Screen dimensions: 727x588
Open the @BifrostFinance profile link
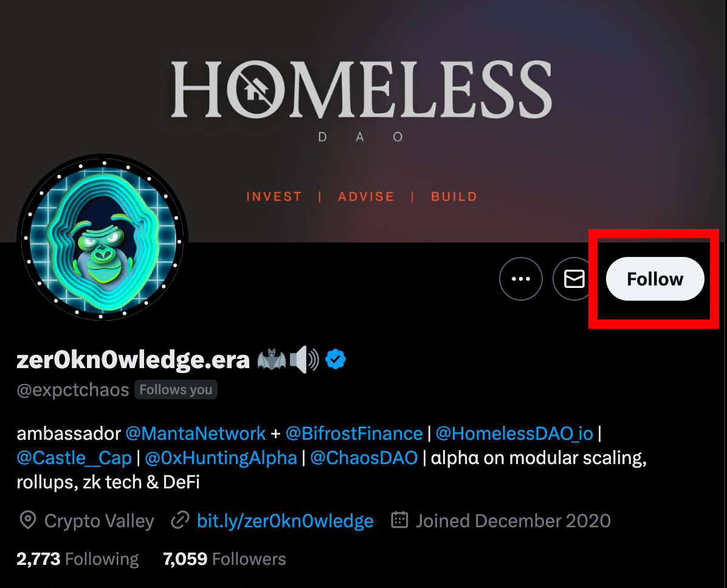(354, 433)
